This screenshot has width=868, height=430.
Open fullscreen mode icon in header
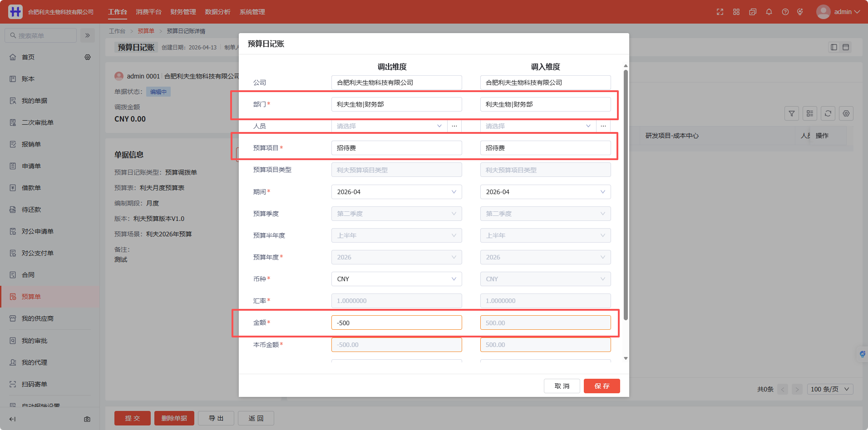tap(720, 12)
